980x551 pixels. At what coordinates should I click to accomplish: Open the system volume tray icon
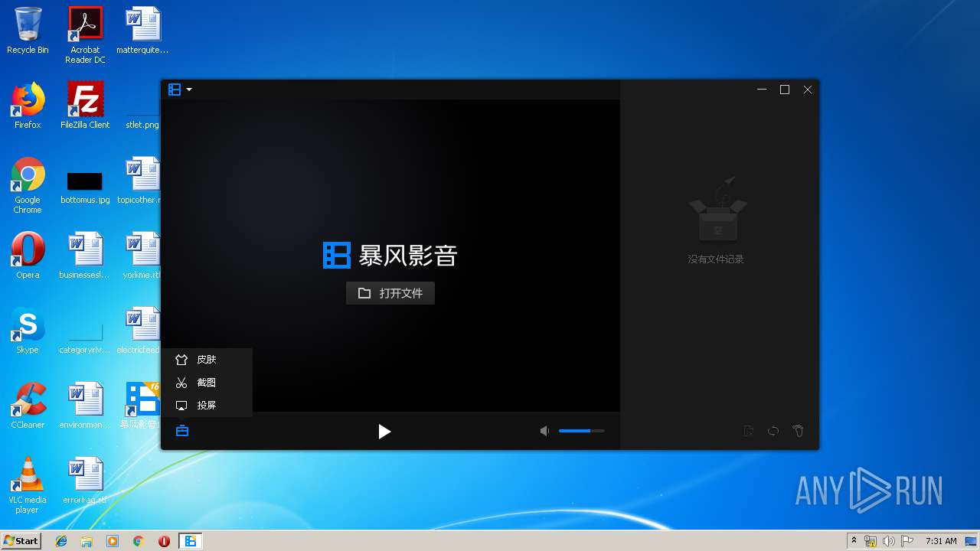889,541
